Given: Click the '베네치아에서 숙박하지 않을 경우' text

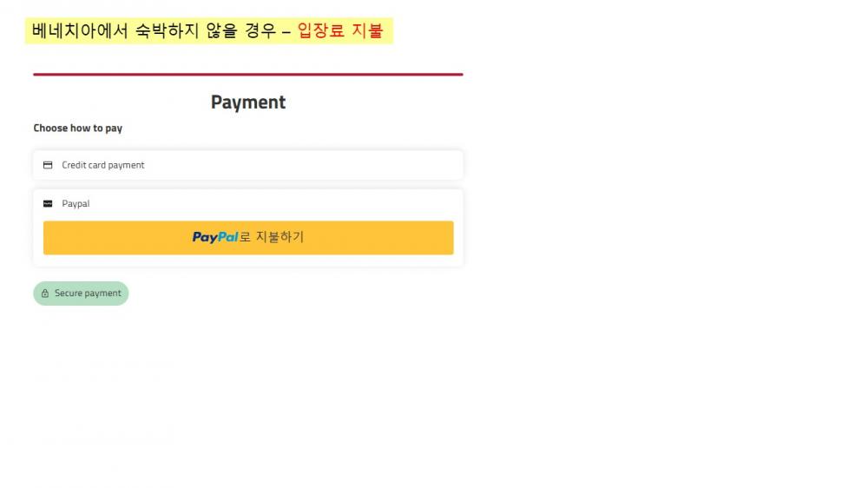Looking at the screenshot, I should pos(154,30).
